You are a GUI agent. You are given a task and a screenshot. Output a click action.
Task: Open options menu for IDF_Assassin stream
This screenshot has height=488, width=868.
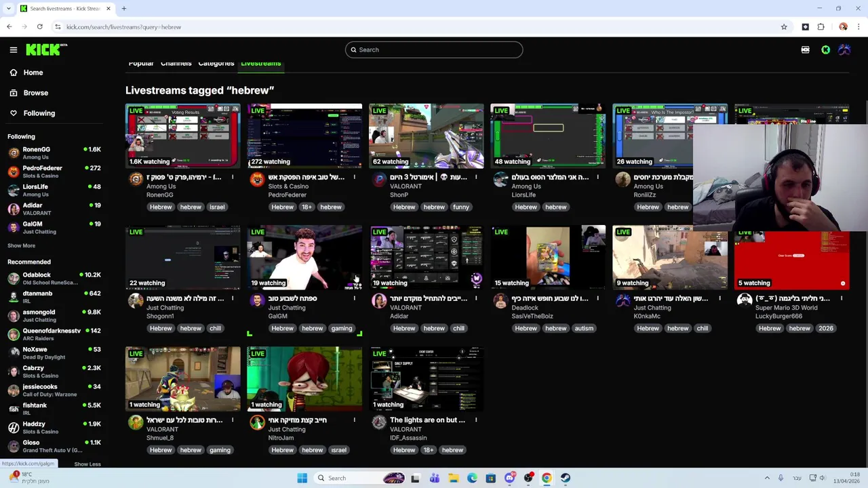[476, 420]
